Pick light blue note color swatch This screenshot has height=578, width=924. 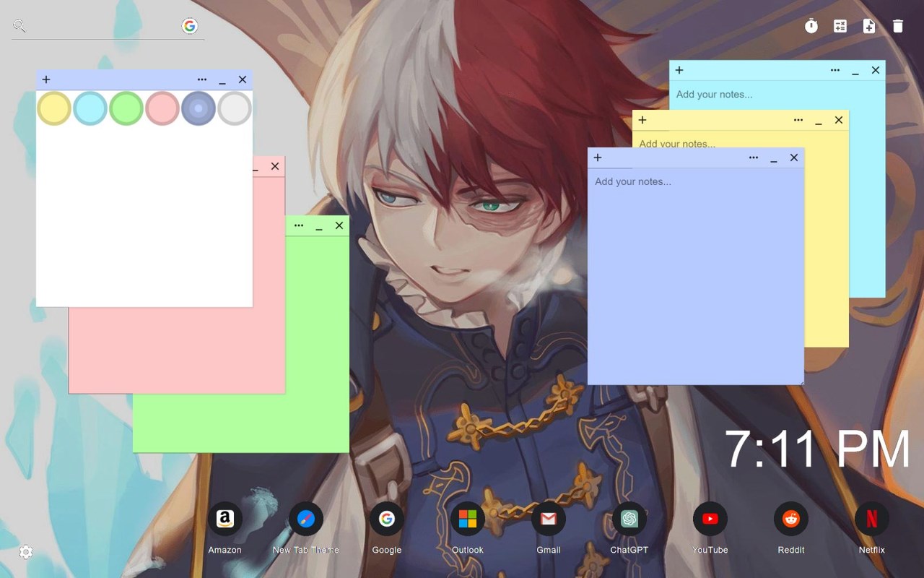(90, 108)
